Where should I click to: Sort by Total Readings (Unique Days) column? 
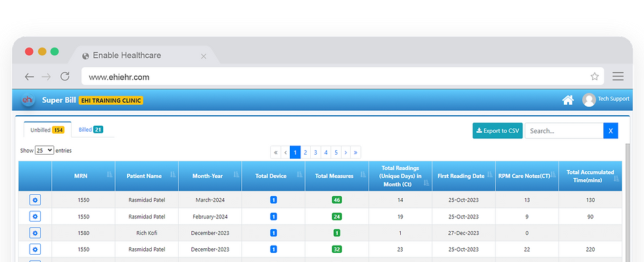400,176
